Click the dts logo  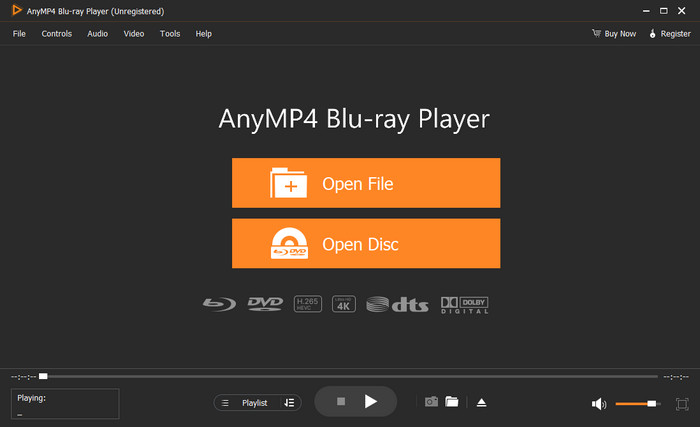pyautogui.click(x=397, y=304)
